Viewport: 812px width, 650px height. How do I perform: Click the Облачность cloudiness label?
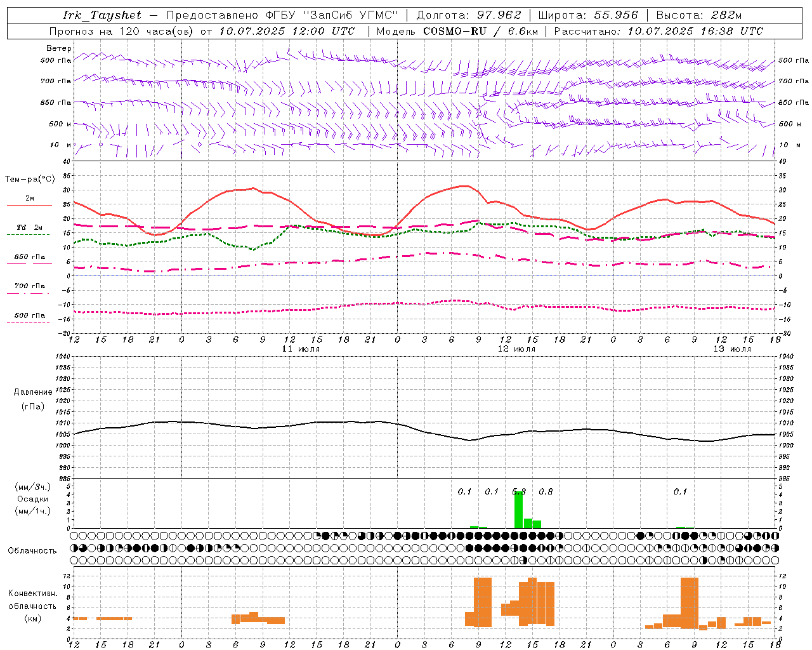click(x=32, y=551)
